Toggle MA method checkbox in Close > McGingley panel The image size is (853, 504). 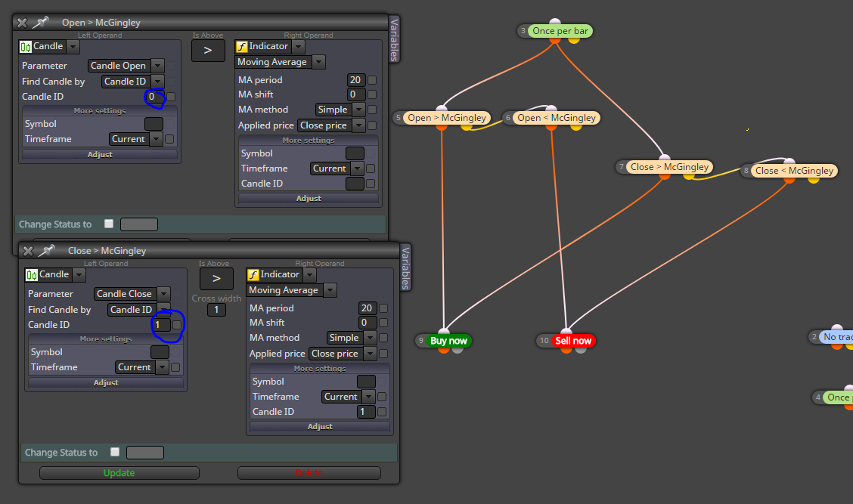coord(383,338)
